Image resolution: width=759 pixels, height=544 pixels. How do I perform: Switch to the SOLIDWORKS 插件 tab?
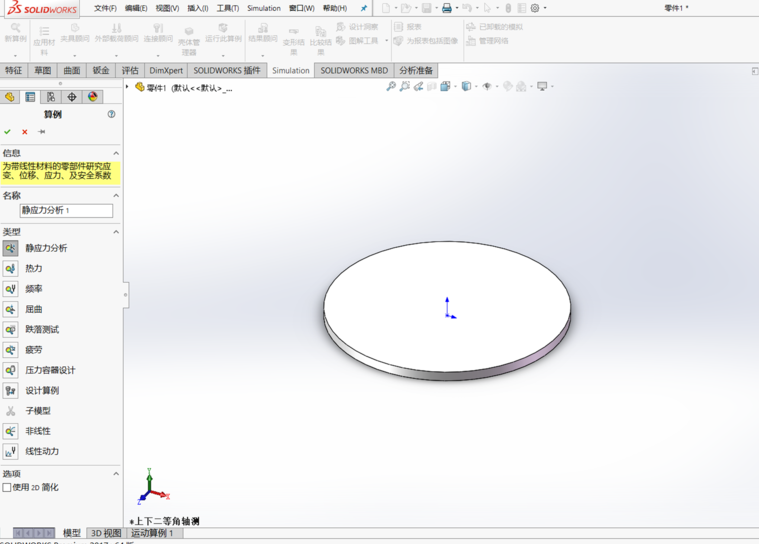click(x=227, y=71)
